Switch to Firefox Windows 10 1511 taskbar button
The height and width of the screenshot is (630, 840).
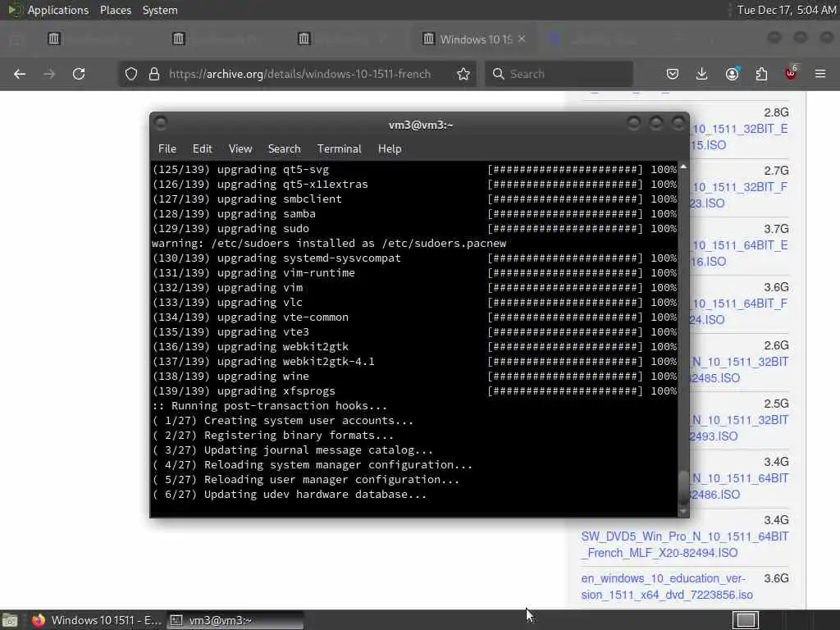[x=95, y=620]
